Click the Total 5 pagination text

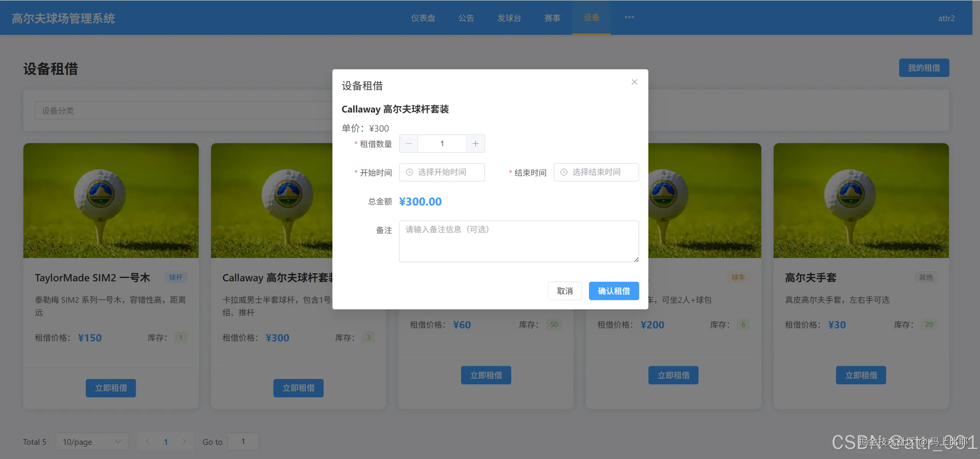coord(34,442)
